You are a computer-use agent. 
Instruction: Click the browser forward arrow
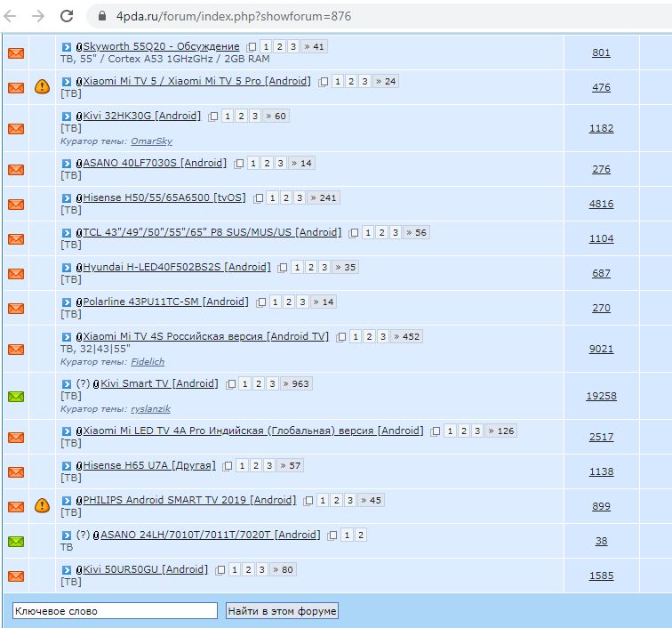pyautogui.click(x=38, y=16)
